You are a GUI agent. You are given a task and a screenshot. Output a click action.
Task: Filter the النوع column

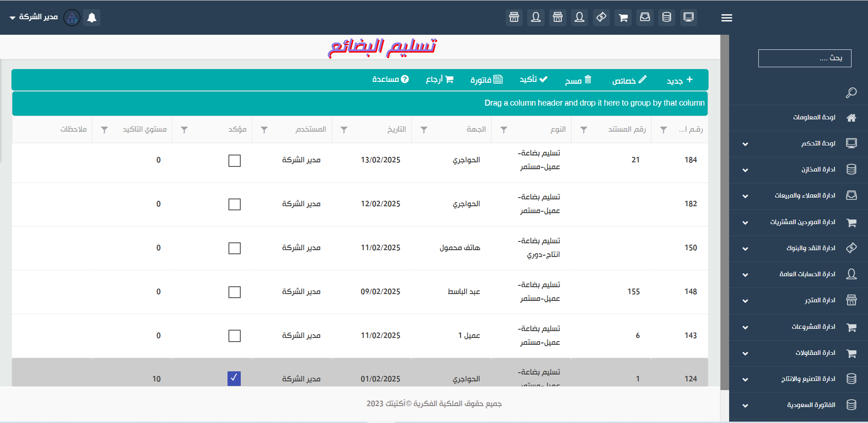pyautogui.click(x=503, y=130)
